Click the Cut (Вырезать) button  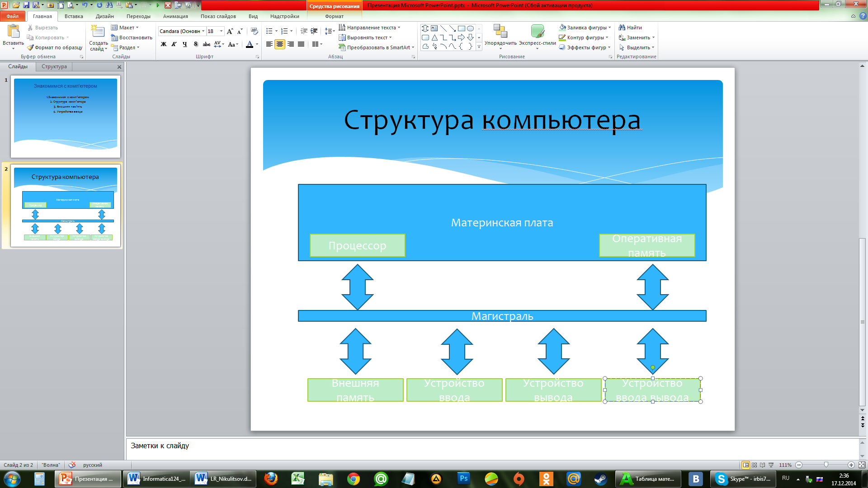(42, 28)
